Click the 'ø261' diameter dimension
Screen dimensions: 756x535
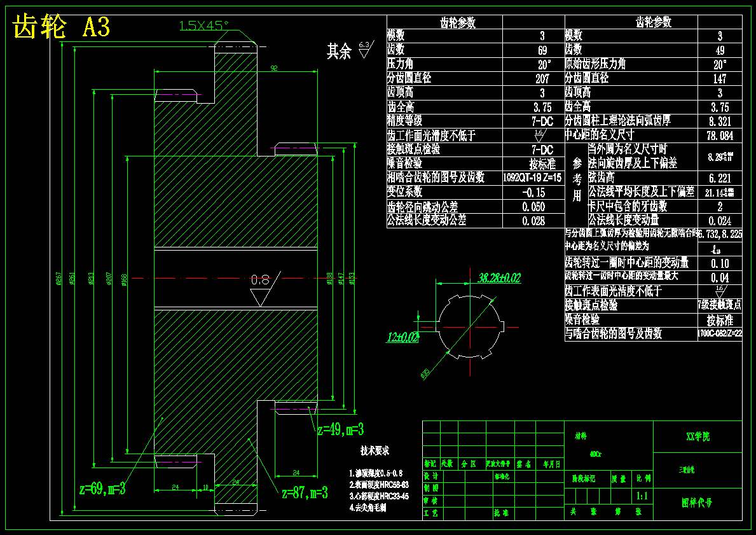click(x=72, y=279)
